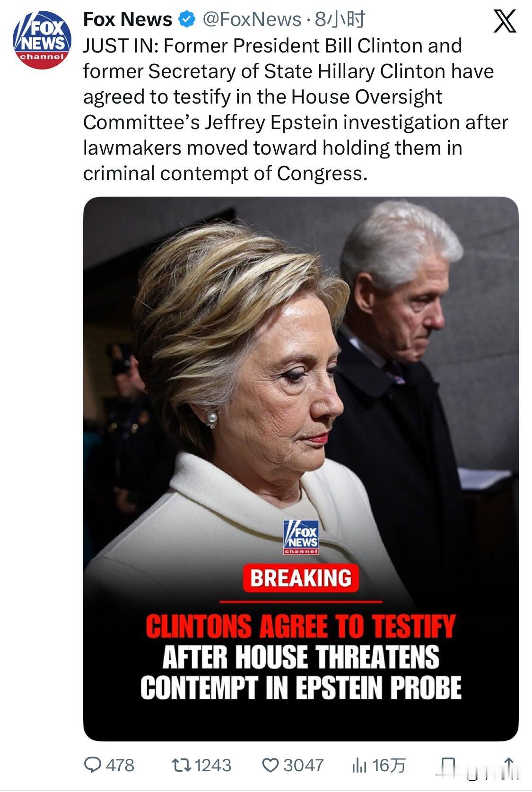Click the 1243 reposts count
The image size is (532, 792).
point(213,765)
